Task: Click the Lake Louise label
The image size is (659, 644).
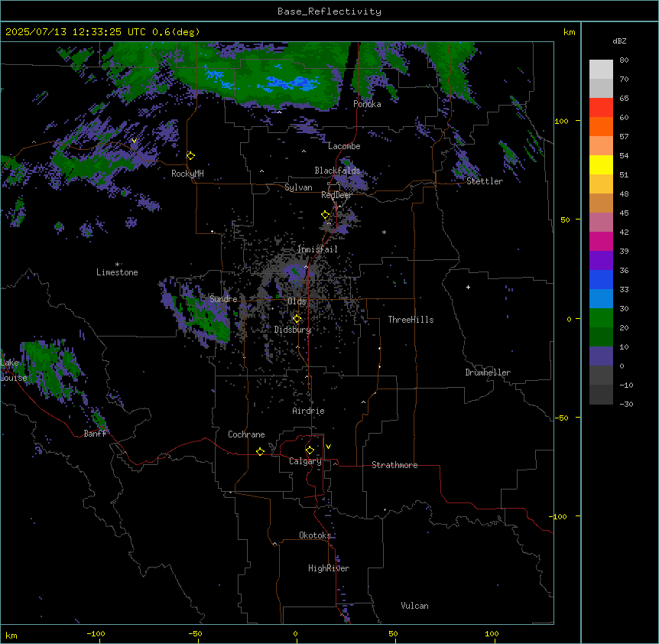Action: [x=12, y=370]
